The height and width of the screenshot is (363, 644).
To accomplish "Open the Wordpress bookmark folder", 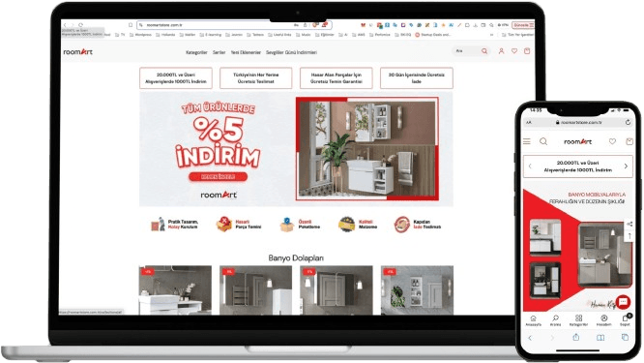I will (140, 35).
